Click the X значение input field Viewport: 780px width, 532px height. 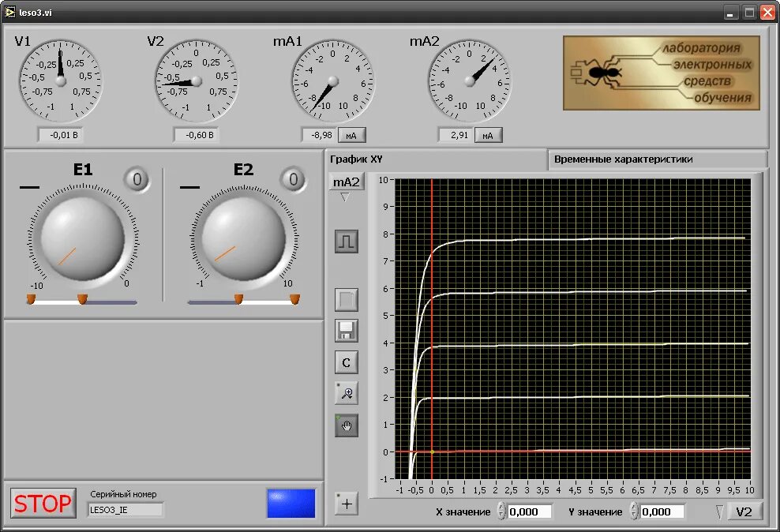(x=530, y=511)
